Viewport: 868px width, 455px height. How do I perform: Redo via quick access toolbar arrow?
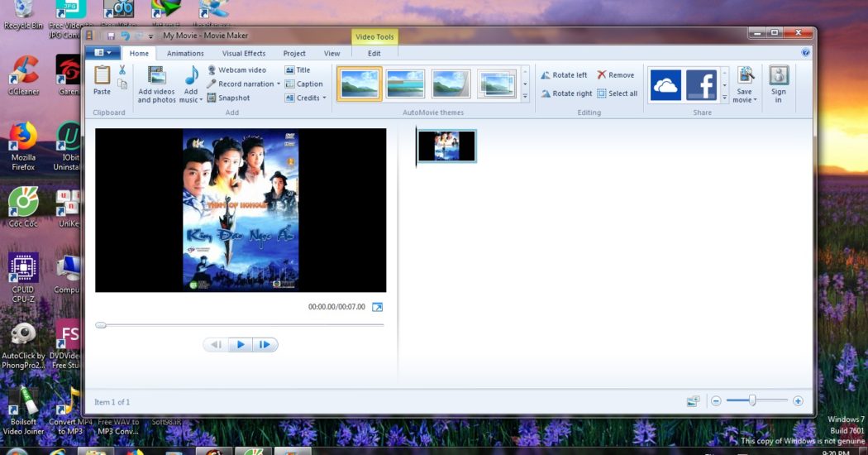coord(139,36)
